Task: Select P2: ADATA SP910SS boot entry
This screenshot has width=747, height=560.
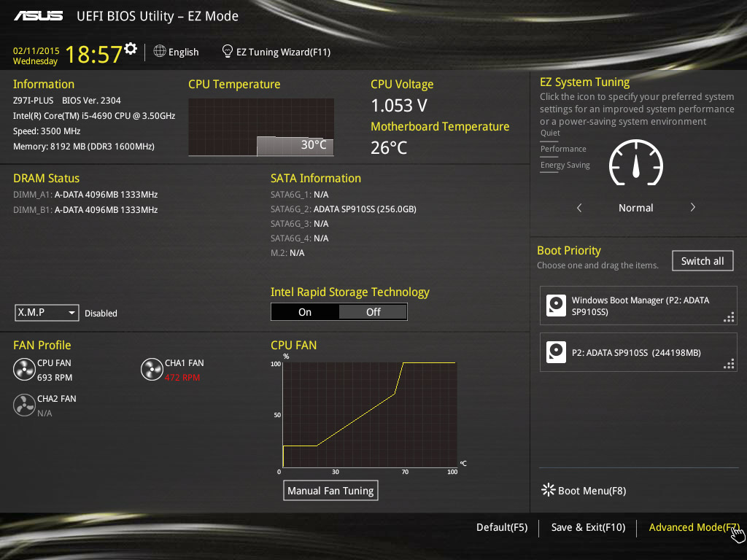Action: (638, 352)
